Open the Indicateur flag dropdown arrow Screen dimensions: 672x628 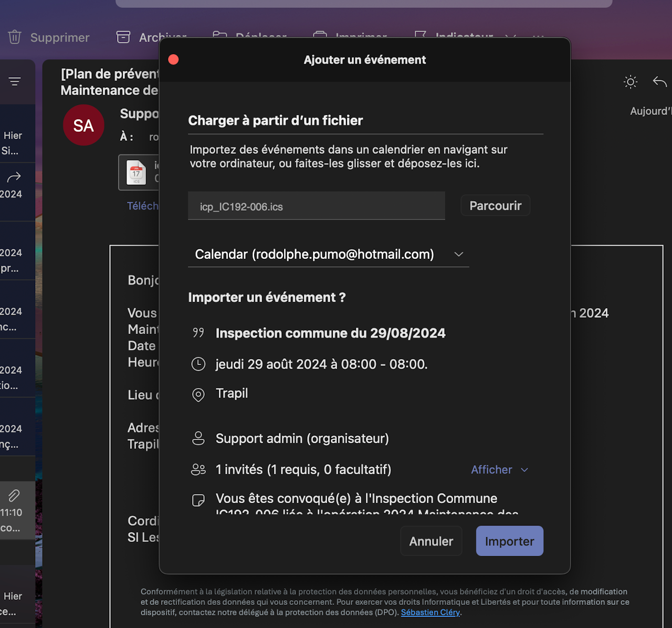coord(510,37)
